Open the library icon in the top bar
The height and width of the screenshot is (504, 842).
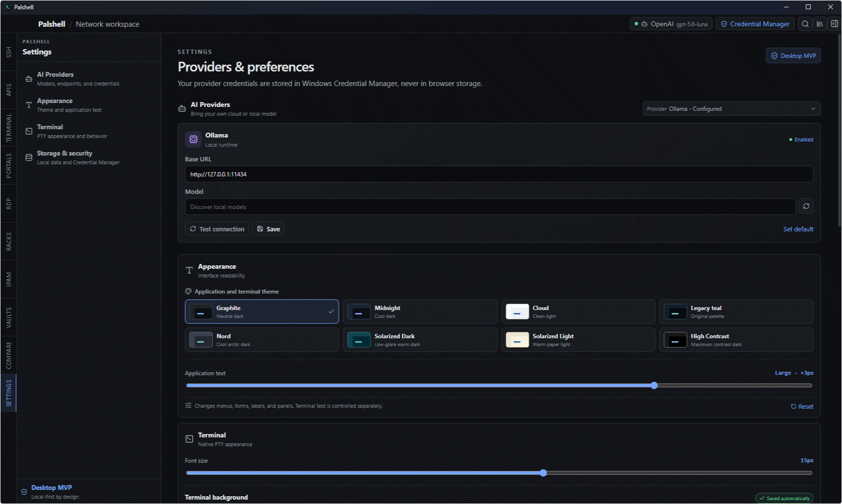[x=820, y=24]
